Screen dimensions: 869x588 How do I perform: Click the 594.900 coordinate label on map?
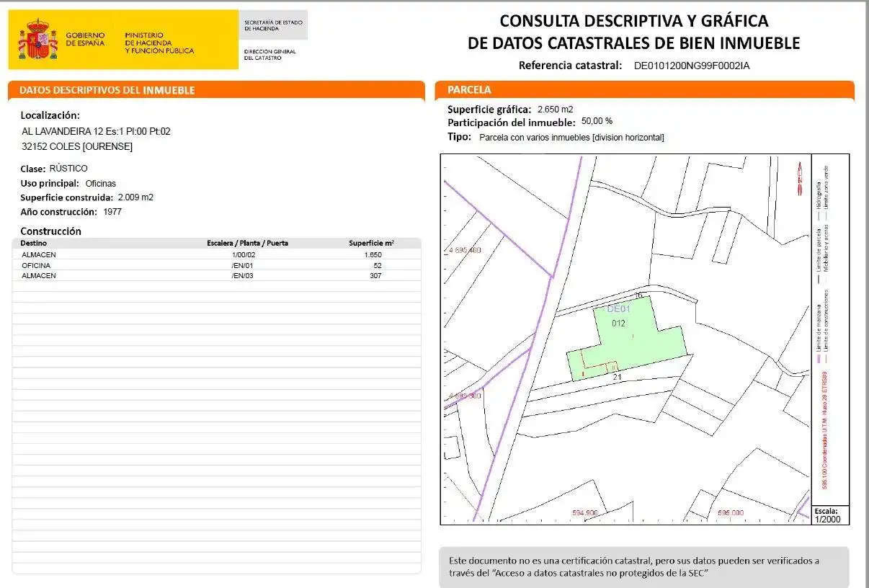click(x=585, y=514)
